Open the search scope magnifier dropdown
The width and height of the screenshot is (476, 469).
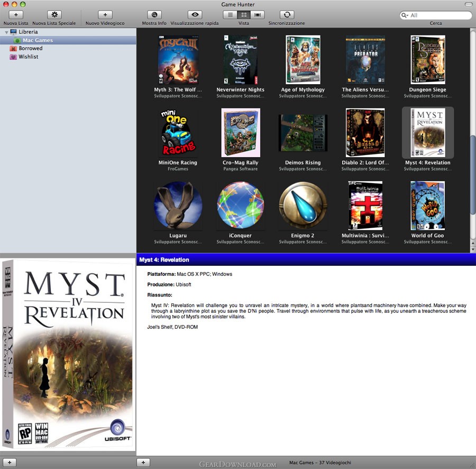405,15
